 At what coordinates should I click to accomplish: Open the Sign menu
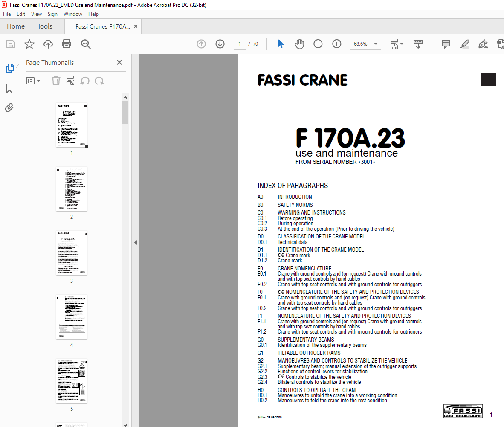(x=52, y=14)
